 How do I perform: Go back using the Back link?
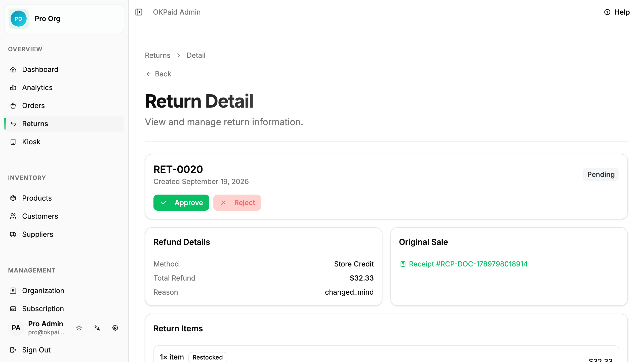(x=159, y=74)
